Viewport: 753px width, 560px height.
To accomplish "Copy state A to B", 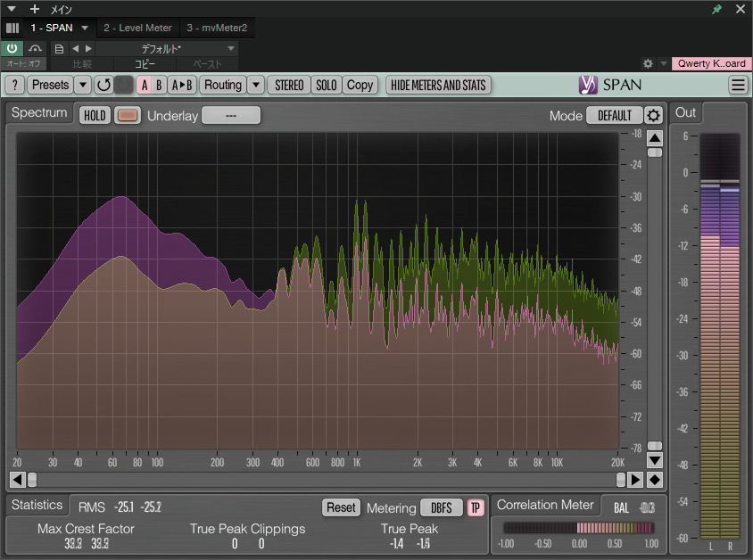I will click(x=182, y=85).
